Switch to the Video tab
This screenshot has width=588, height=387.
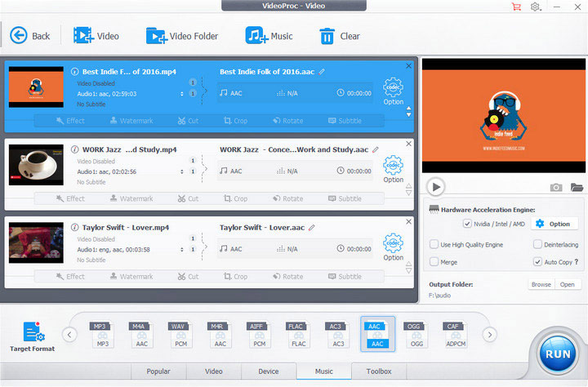[x=214, y=371]
